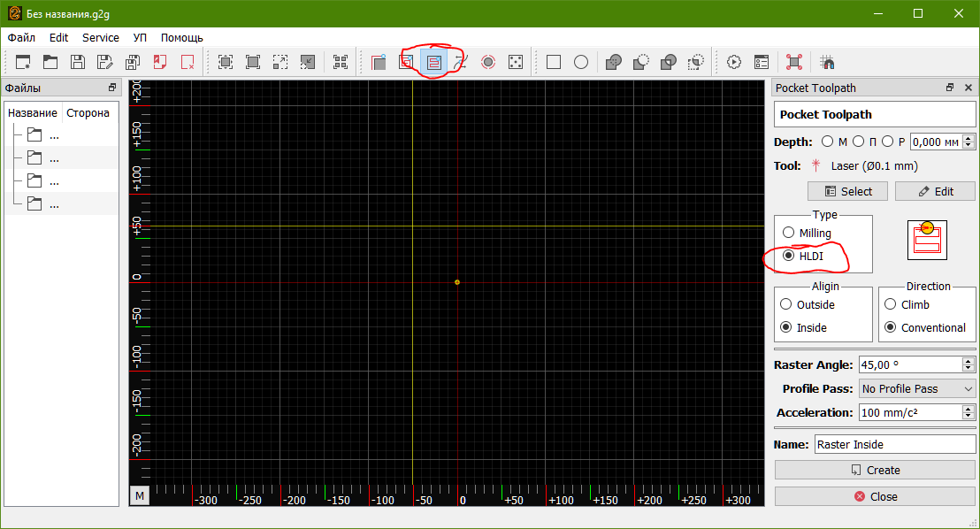Screen dimensions: 980x529
Task: Click the Depth value spinner arrows
Action: 969,142
